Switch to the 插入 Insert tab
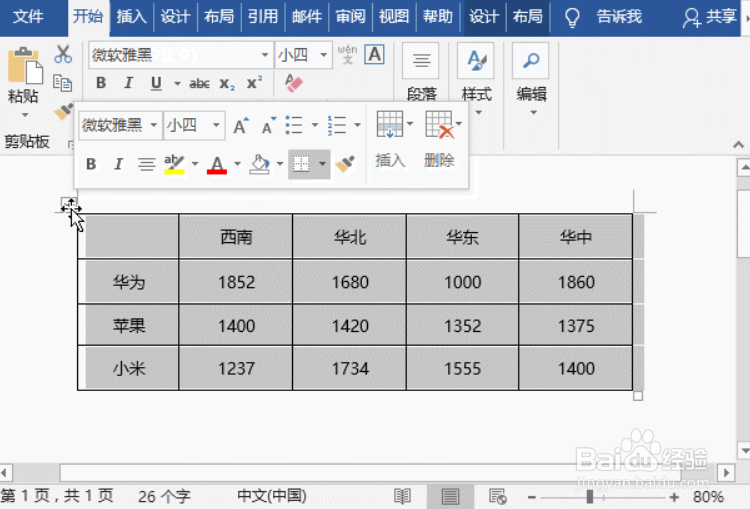This screenshot has width=750, height=509. click(132, 17)
